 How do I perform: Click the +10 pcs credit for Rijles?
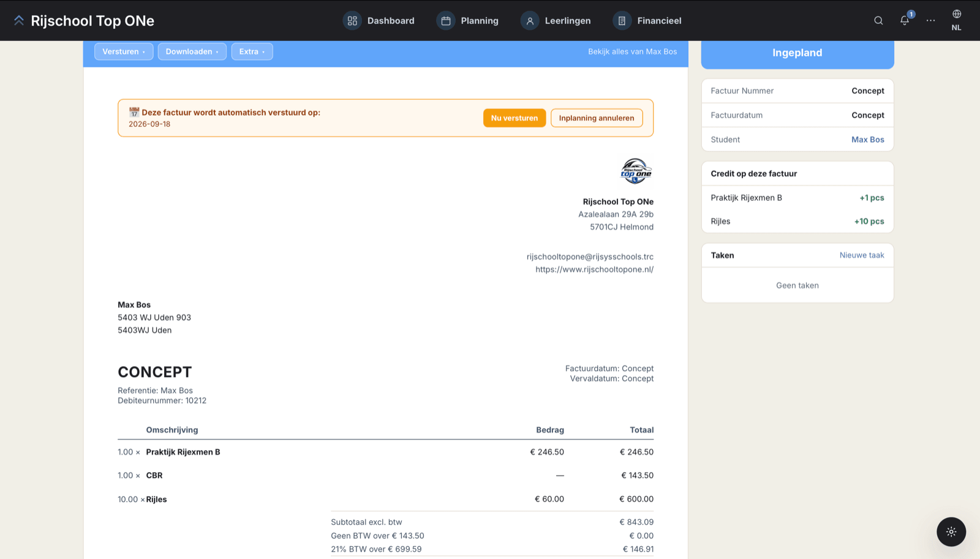click(869, 222)
